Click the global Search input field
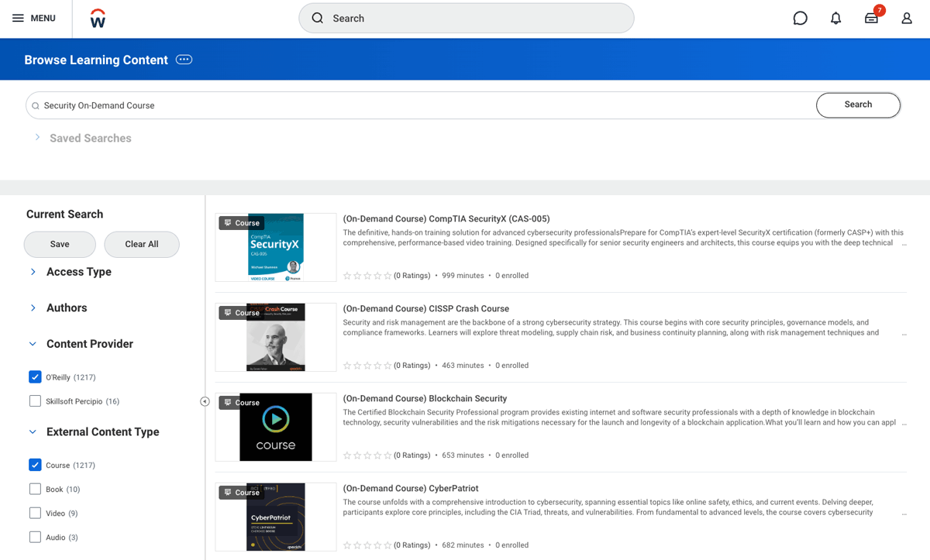Viewport: 930px width, 560px height. click(467, 18)
